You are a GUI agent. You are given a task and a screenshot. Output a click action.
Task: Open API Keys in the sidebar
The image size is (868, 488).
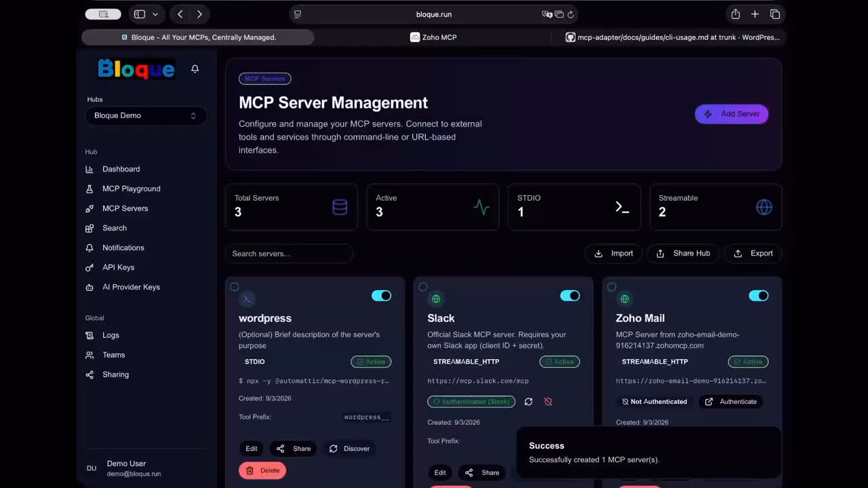(118, 267)
